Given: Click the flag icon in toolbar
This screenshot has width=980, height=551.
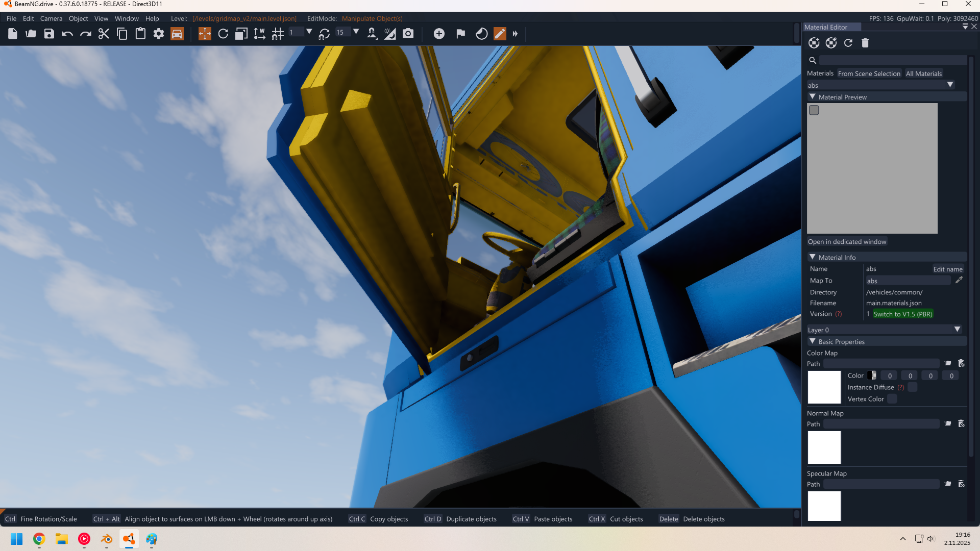Looking at the screenshot, I should (460, 34).
